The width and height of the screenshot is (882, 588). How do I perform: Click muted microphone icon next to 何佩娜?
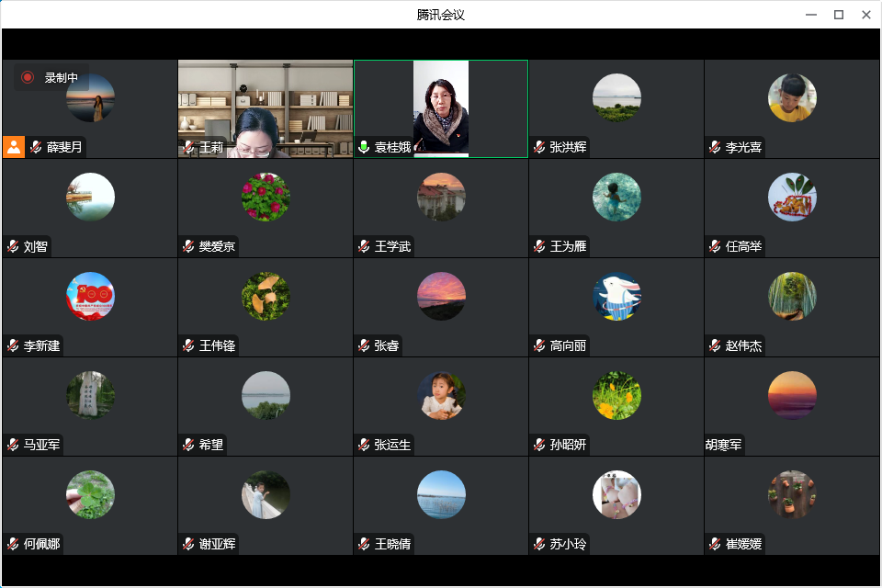point(13,544)
